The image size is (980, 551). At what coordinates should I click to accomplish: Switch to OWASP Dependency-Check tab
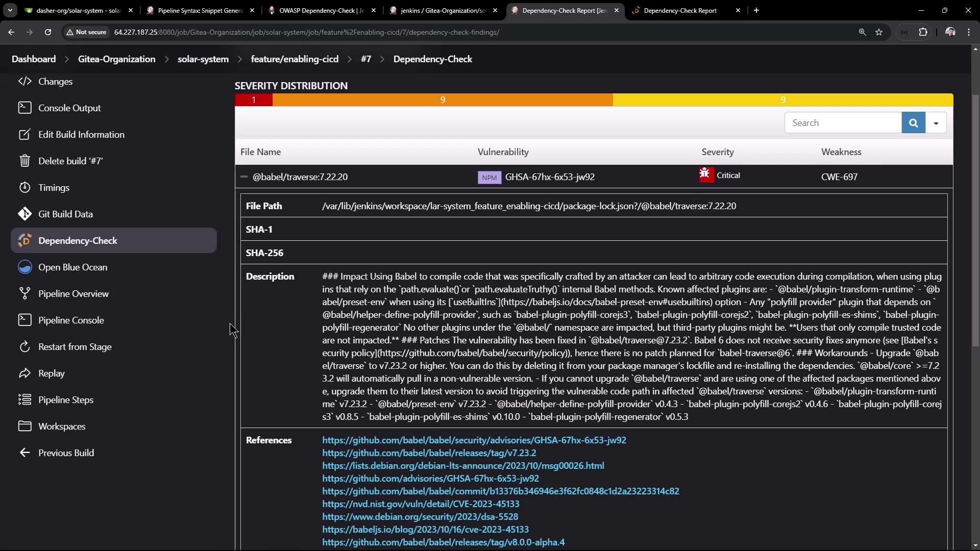322,10
